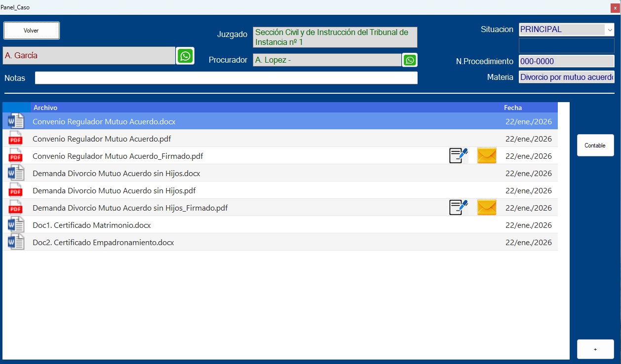The image size is (621, 364).
Task: Click WhatsApp icon next to A. García
Action: [x=185, y=56]
